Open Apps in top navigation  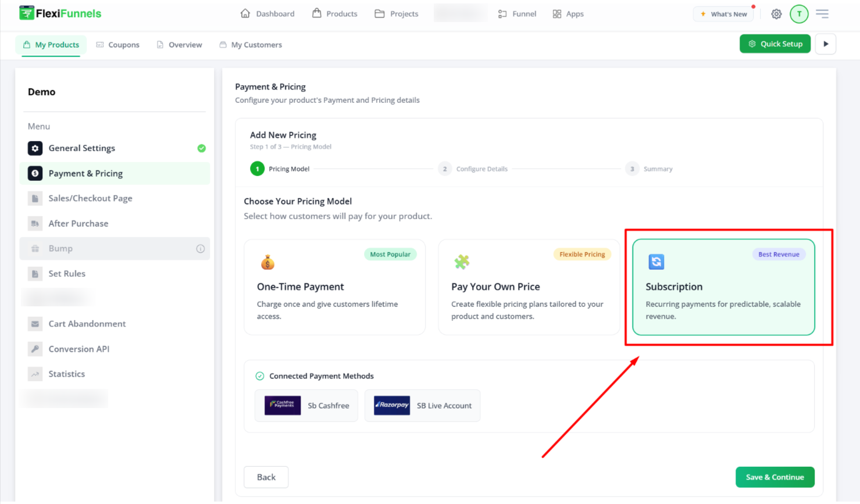[x=568, y=14]
